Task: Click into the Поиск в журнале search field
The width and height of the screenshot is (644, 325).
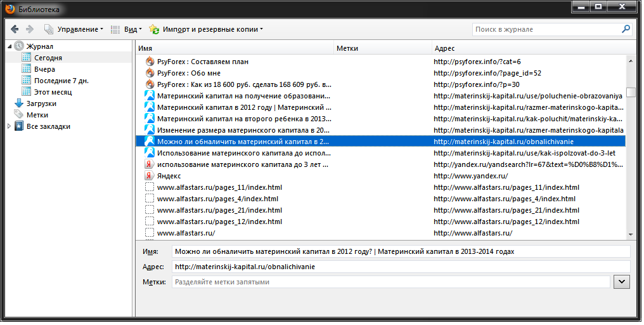Action: click(x=546, y=29)
